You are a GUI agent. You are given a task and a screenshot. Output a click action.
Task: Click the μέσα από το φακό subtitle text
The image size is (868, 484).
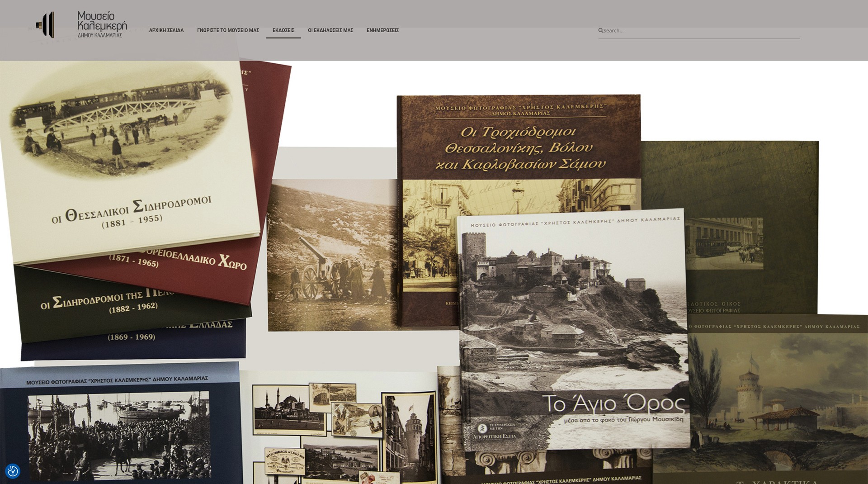(624, 420)
